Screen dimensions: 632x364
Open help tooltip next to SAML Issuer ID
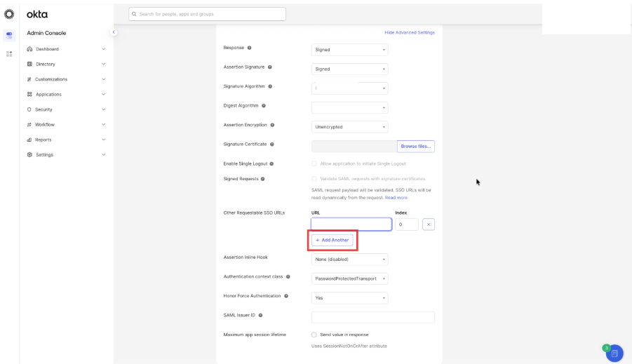pos(260,316)
